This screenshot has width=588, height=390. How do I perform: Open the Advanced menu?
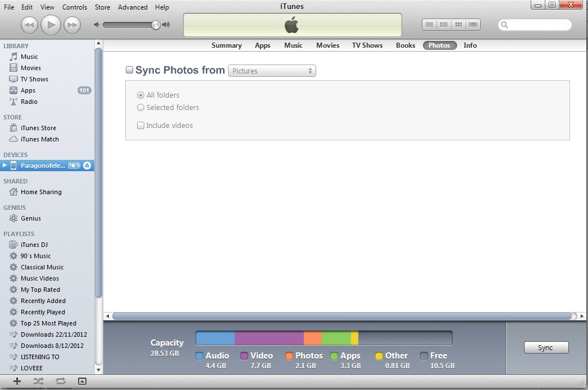point(133,7)
